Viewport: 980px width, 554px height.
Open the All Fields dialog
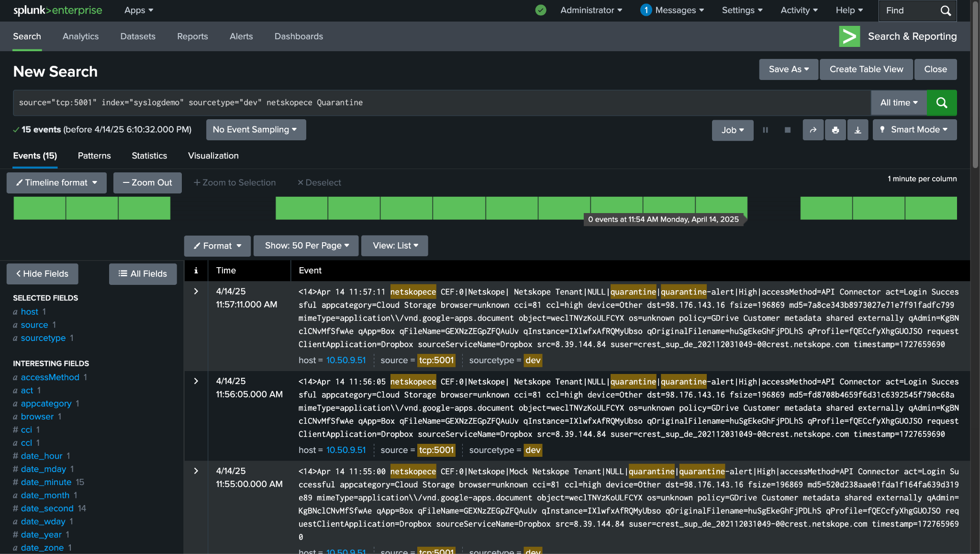(143, 274)
